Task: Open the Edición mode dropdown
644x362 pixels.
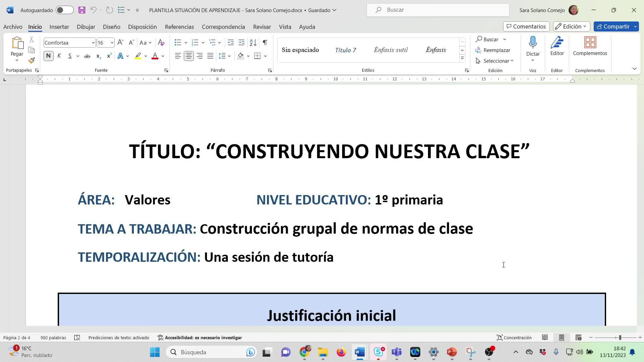Action: pyautogui.click(x=571, y=26)
